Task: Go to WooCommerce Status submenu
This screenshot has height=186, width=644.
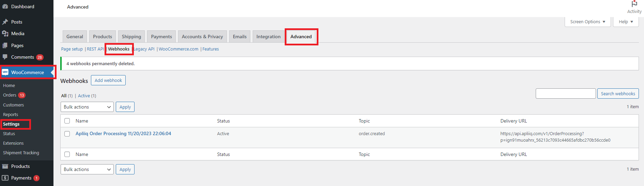Action: tap(9, 134)
